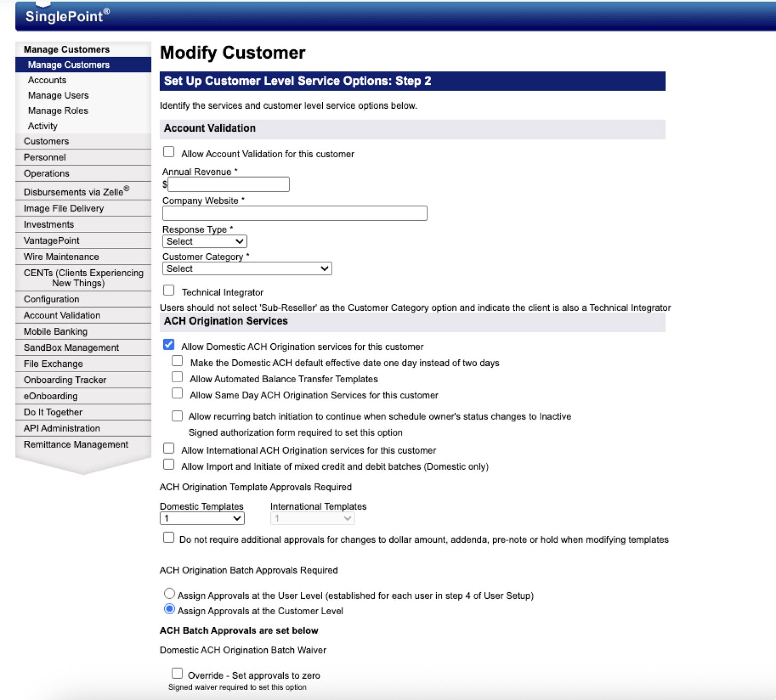Open eOnboarding menu section
Image resolution: width=776 pixels, height=700 pixels.
[83, 396]
